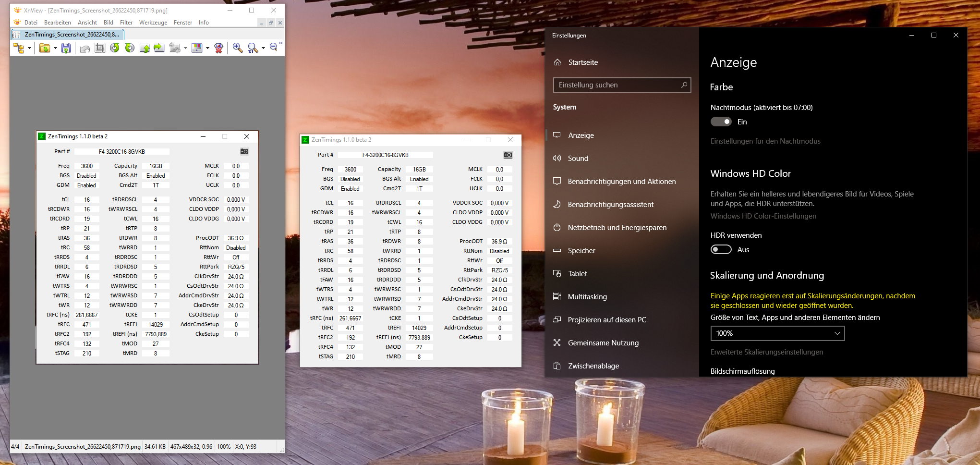Click the 34.61 KB file size in status bar
The image size is (980, 465).
tap(155, 447)
